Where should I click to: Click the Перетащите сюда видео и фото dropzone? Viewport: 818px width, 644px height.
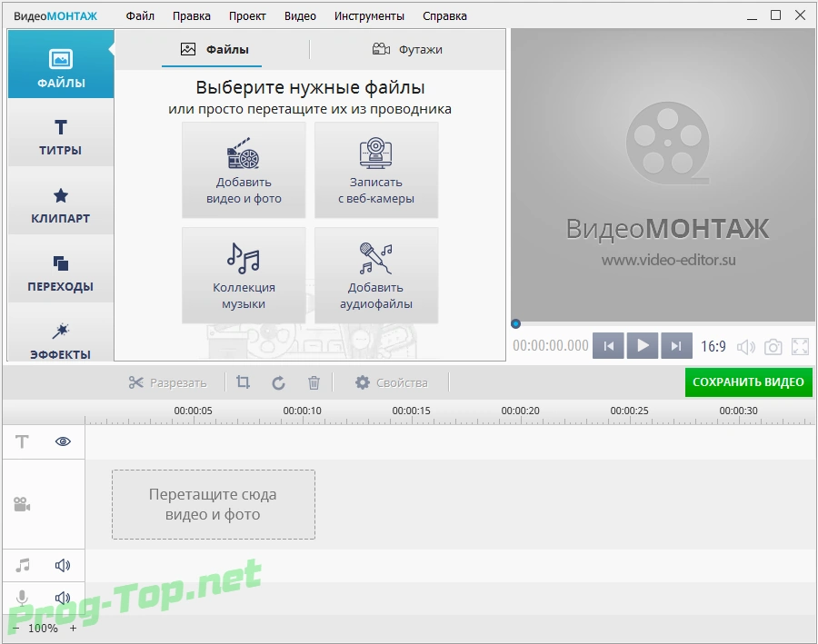(x=214, y=504)
